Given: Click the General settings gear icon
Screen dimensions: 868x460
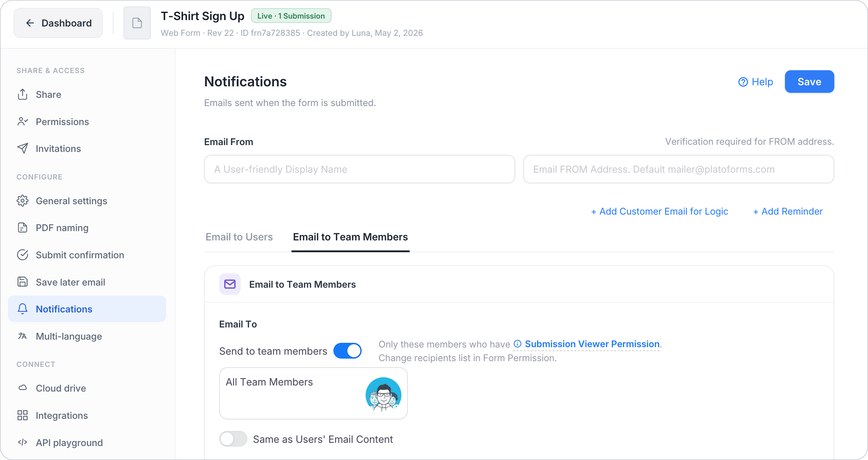Looking at the screenshot, I should click(23, 201).
